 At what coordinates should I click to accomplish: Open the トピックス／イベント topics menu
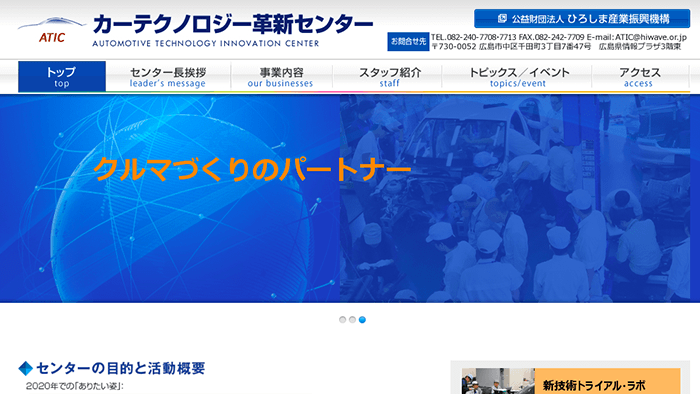[x=518, y=77]
